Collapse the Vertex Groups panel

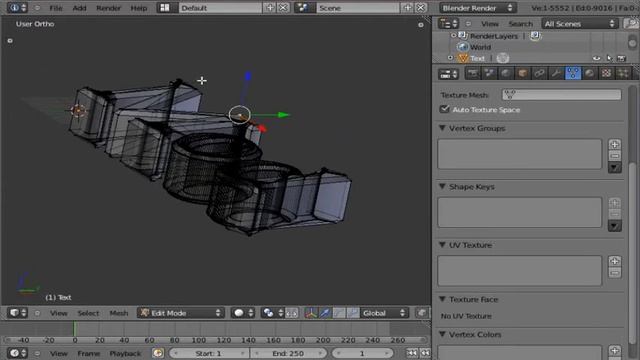[x=442, y=128]
